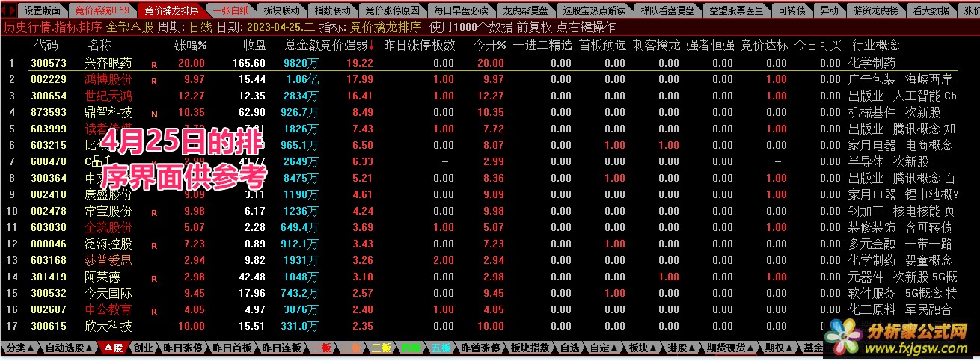Screen dimensions: 980x361
Task: Click stock code 300654
Action: pyautogui.click(x=49, y=96)
